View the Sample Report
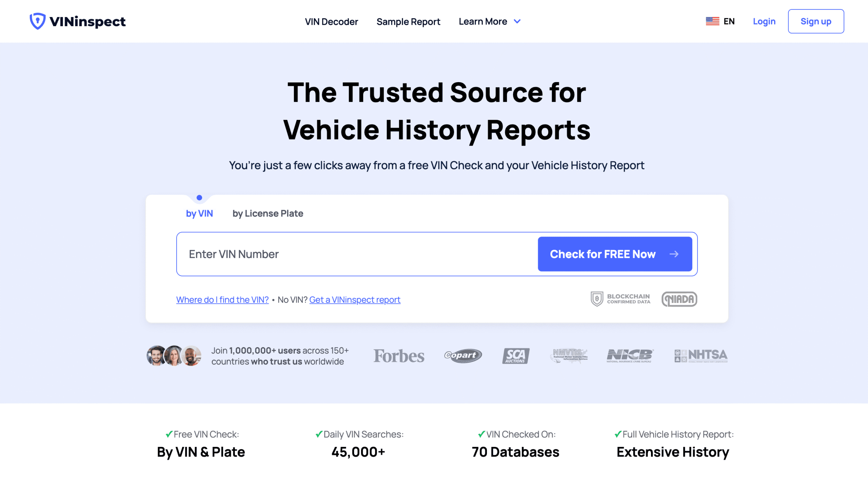The width and height of the screenshot is (868, 485). [409, 21]
